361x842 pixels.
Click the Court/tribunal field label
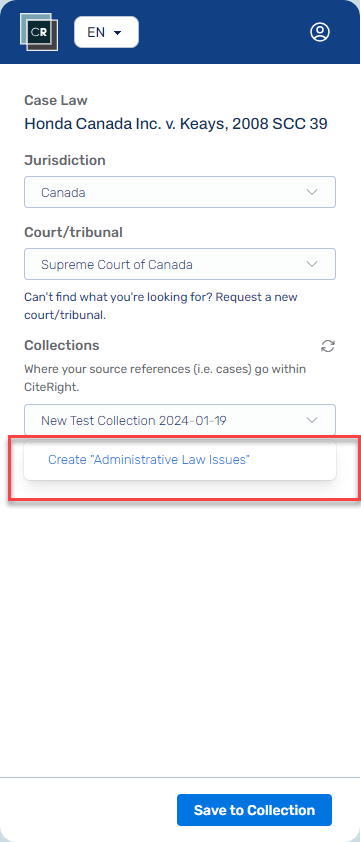[x=74, y=232]
